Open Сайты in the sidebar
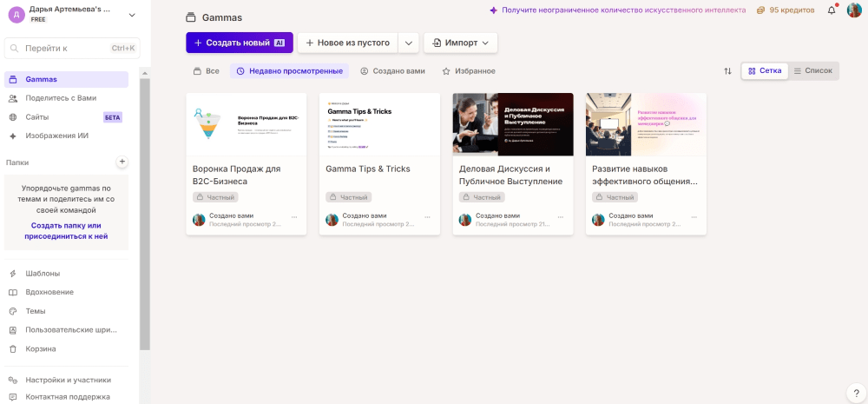 click(x=67, y=117)
